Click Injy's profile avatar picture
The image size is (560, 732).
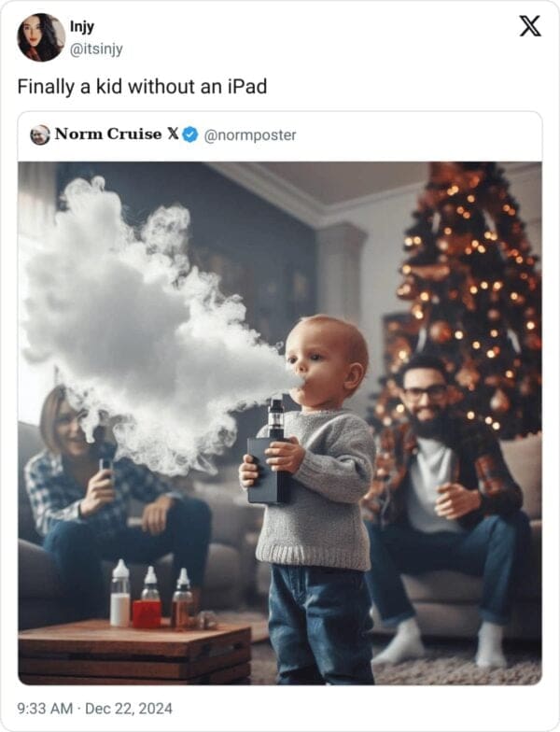(41, 38)
